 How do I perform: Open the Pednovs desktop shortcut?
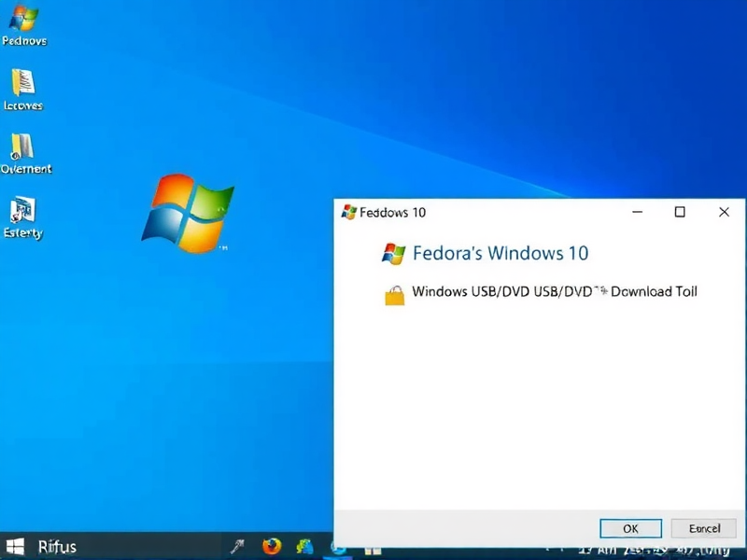click(24, 23)
